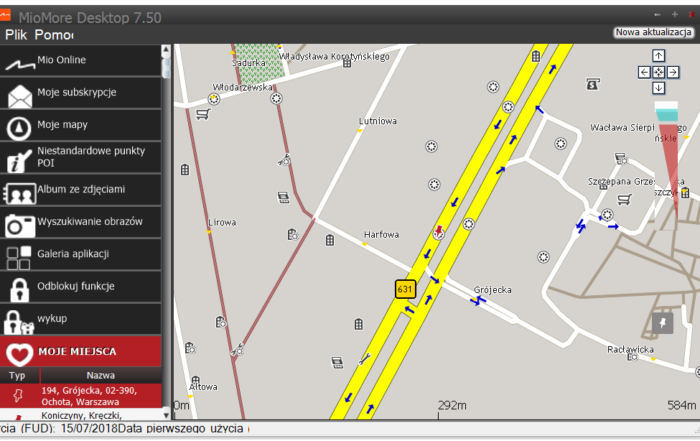Click the shopping cart POI near Szczepana

point(625,199)
